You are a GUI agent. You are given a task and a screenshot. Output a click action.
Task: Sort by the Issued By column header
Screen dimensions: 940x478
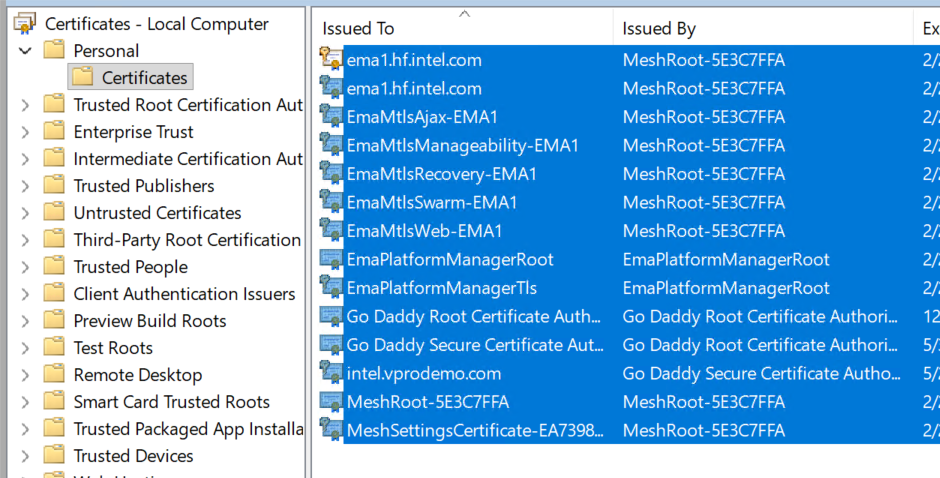[x=659, y=29]
